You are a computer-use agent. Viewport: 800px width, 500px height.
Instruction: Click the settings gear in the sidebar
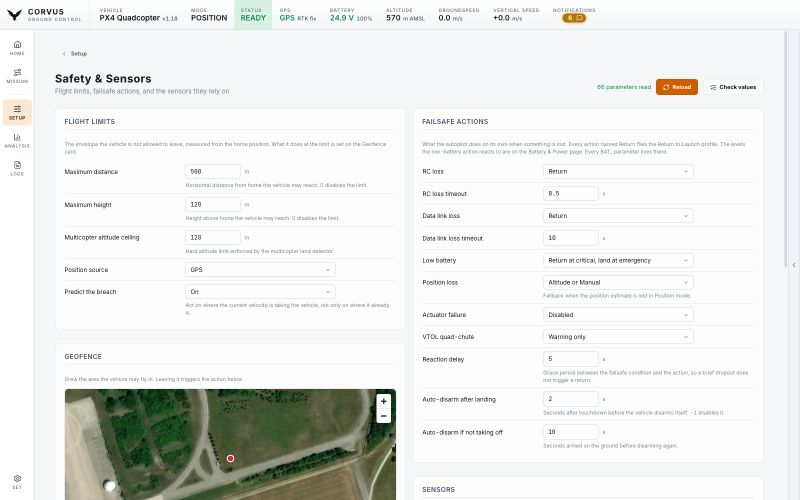pos(17,482)
